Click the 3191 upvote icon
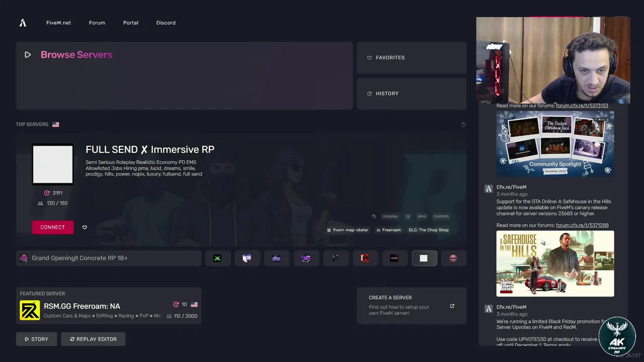The image size is (644, 362). (47, 193)
